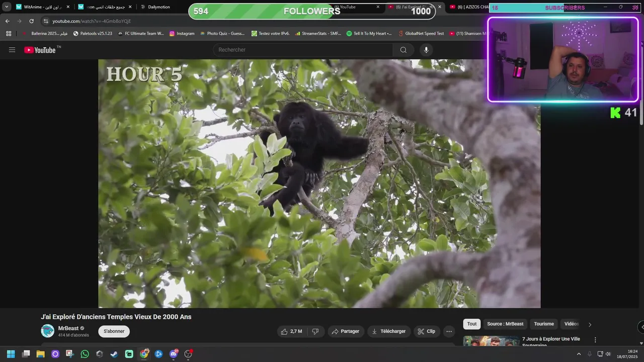Open Snipping Tool from the taskbar
The image size is (644, 362).
(x=70, y=354)
